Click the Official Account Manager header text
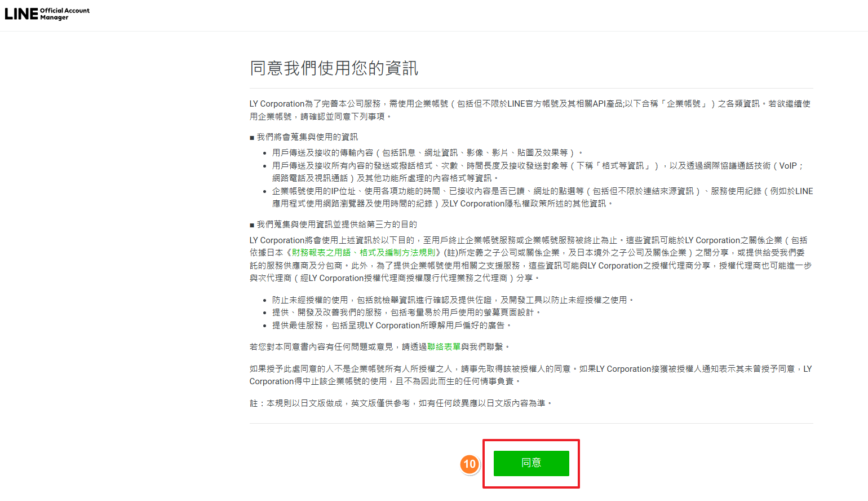This screenshot has width=868, height=501. click(64, 14)
